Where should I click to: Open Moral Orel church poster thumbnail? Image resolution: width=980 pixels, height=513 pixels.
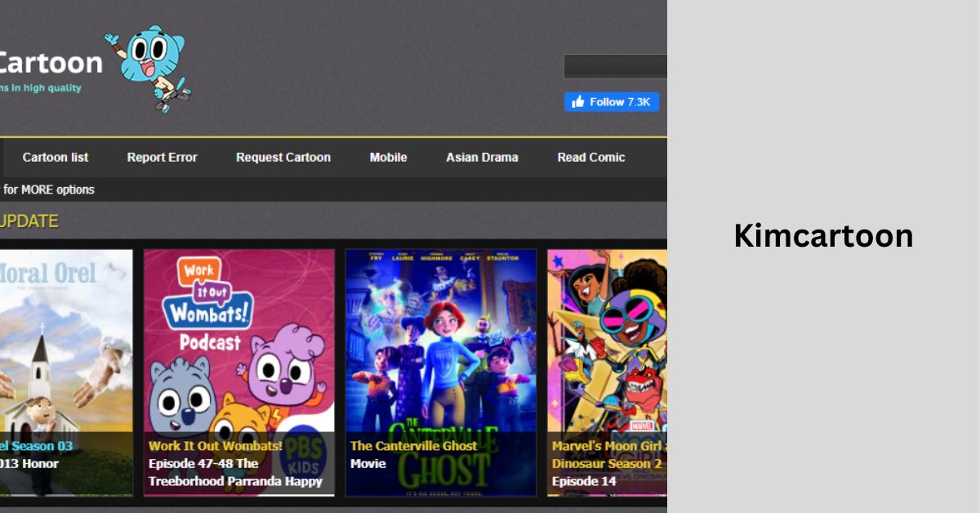click(x=66, y=372)
